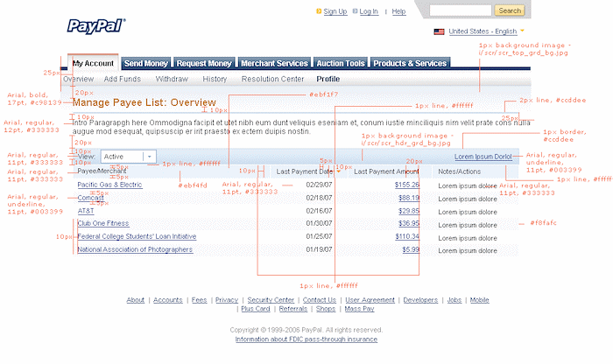The image size is (613, 364).
Task: Open the Add Funds subnav item
Action: coord(122,79)
